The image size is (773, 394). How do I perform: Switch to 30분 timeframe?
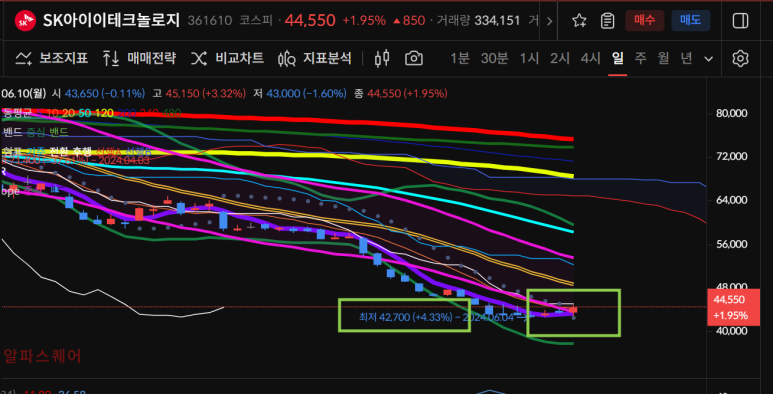(494, 59)
